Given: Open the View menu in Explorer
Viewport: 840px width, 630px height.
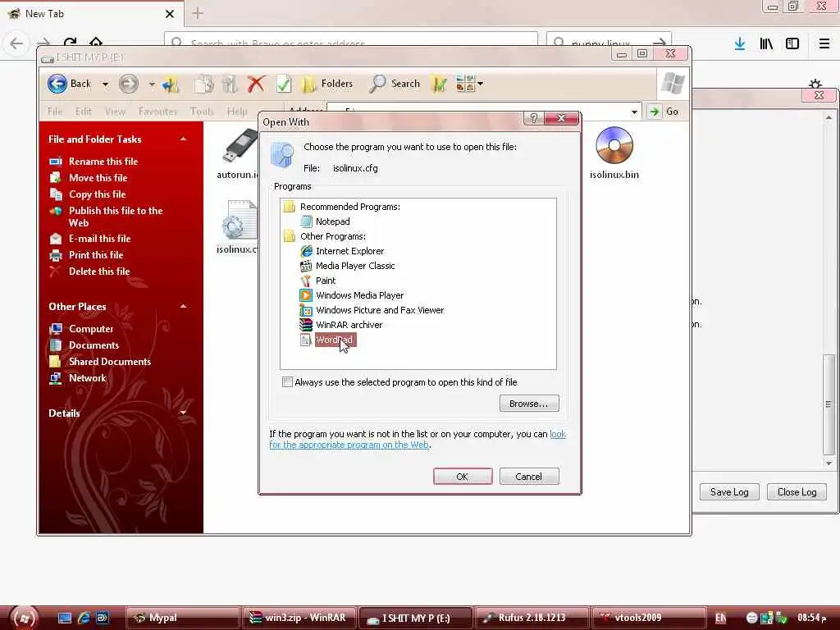Looking at the screenshot, I should tap(115, 112).
